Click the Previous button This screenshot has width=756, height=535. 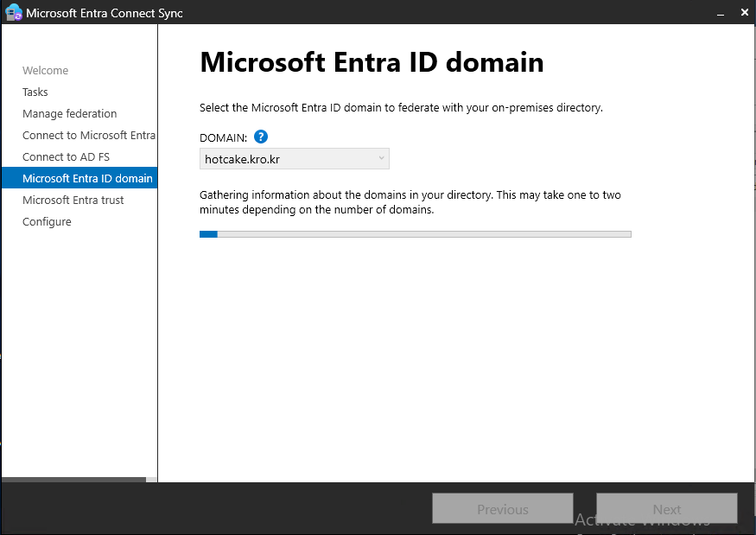(x=502, y=508)
